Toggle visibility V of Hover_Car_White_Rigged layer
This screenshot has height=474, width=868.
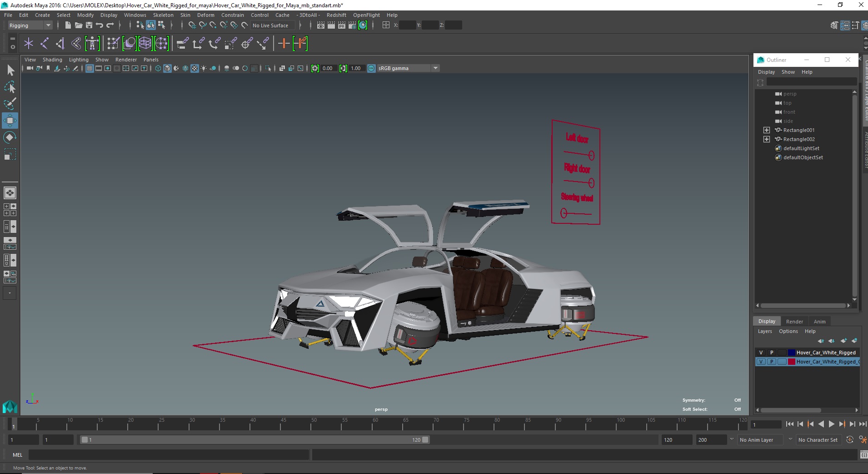coord(761,353)
